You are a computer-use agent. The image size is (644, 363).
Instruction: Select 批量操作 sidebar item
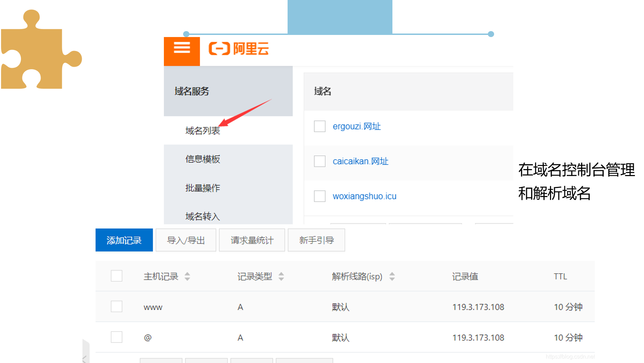pos(203,188)
